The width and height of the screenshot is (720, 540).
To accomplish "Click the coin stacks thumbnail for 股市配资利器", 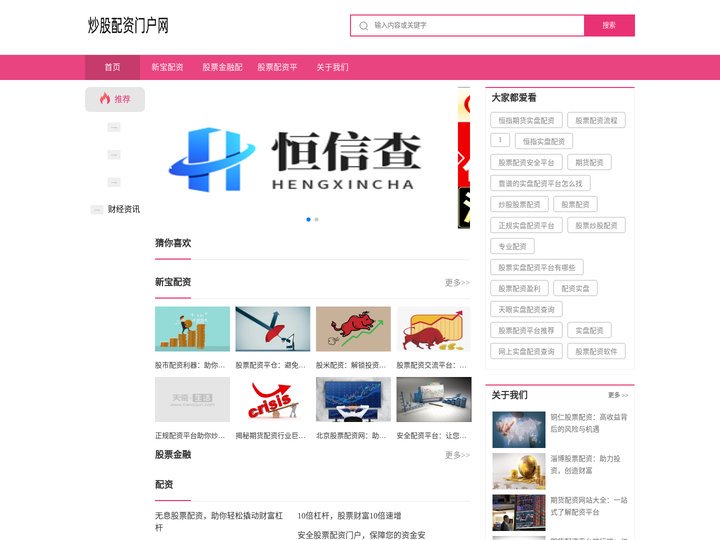I will 192,329.
